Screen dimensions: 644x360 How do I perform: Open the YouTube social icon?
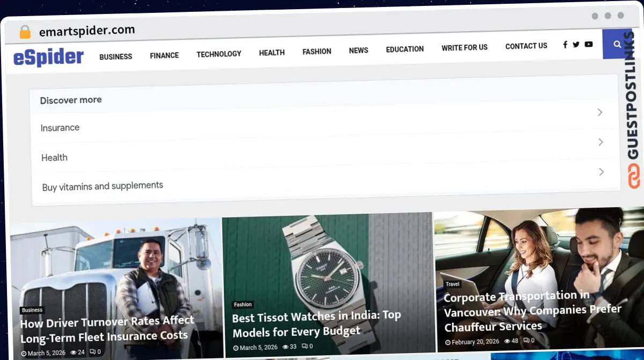click(x=589, y=44)
